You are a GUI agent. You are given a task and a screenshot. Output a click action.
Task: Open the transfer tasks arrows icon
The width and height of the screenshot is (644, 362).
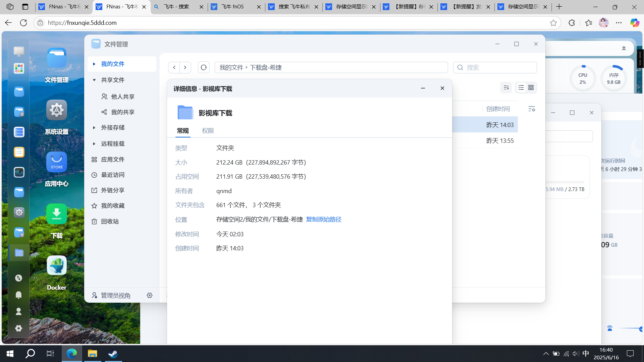(x=19, y=278)
